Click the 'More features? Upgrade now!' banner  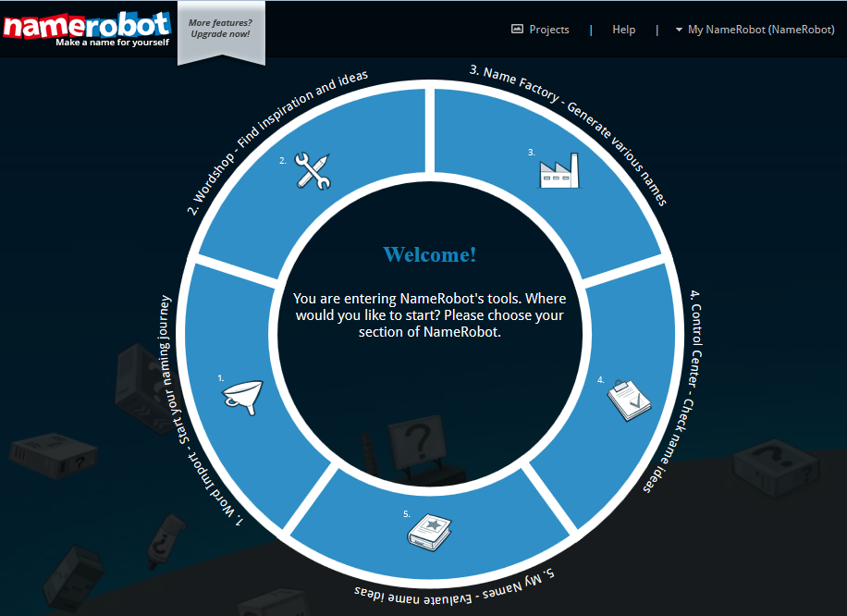tap(221, 31)
